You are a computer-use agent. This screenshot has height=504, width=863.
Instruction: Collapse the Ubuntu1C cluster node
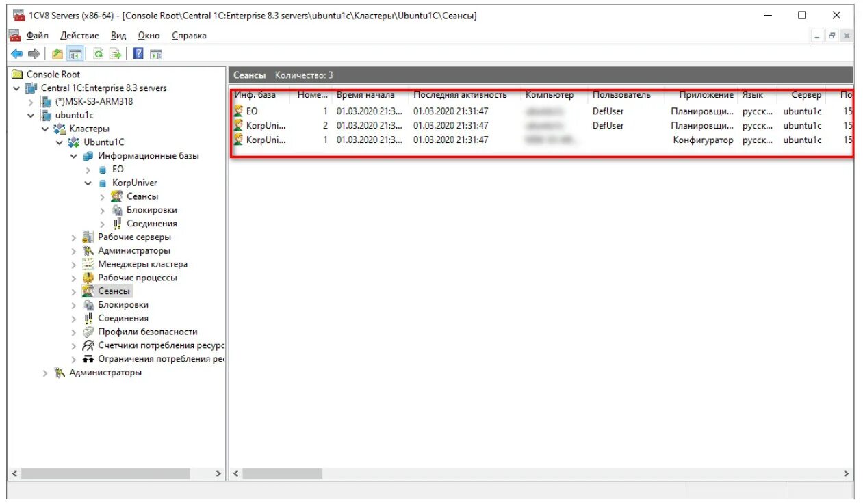click(x=60, y=142)
